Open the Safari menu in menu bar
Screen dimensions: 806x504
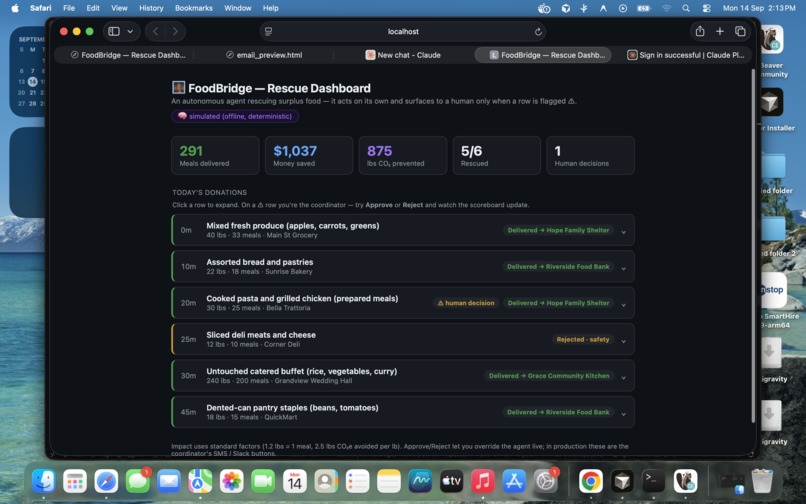tap(41, 8)
